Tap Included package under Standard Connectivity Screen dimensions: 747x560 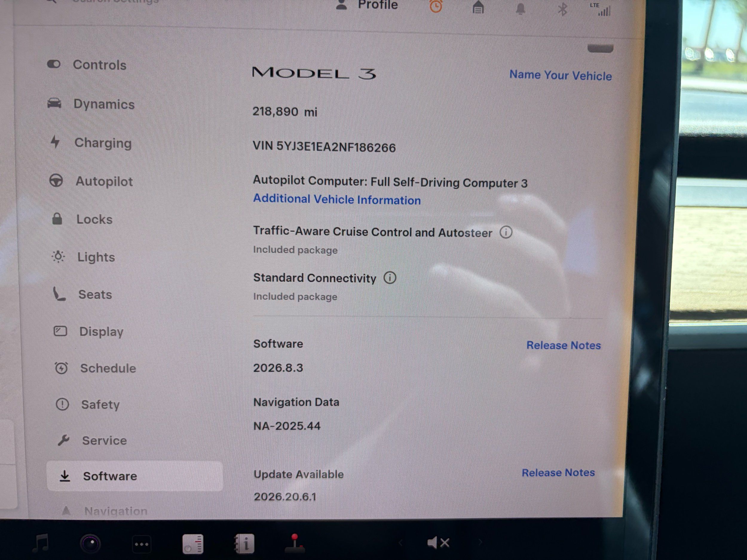[x=296, y=297]
